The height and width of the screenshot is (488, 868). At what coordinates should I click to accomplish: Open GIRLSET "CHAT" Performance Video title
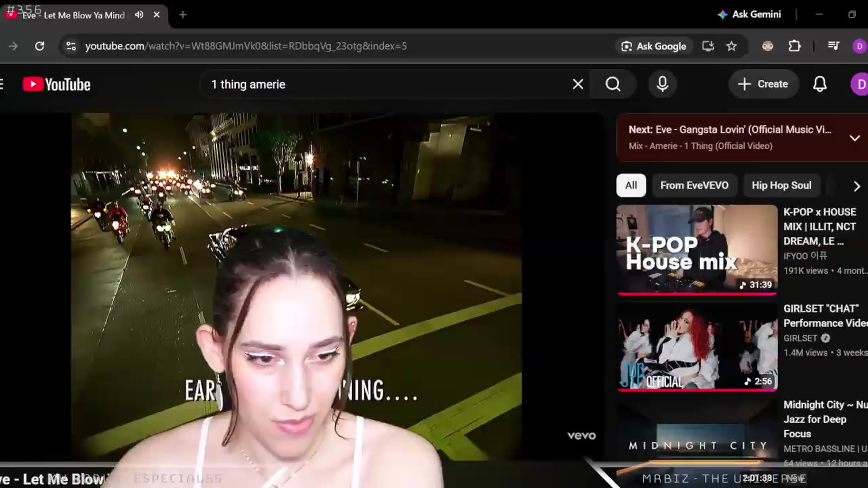(826, 316)
